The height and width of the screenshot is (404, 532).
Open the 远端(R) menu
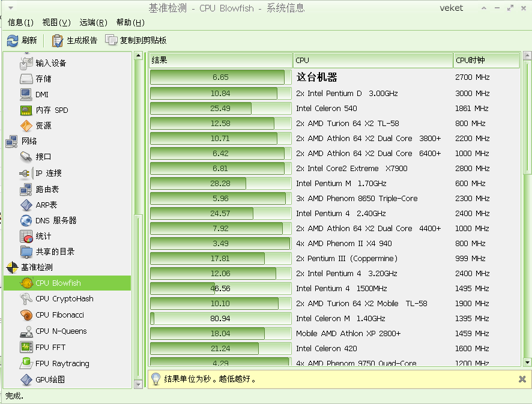[93, 22]
